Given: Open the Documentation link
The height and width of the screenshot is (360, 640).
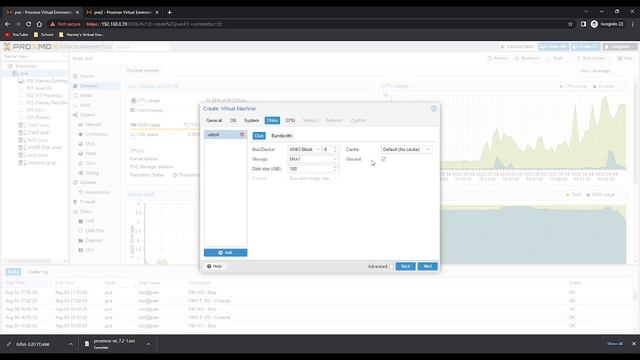Looking at the screenshot, I should click(x=518, y=47).
